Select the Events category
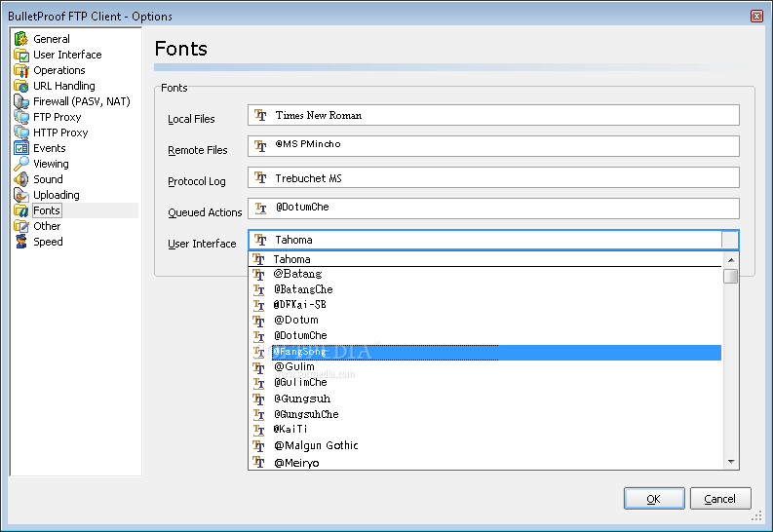The image size is (773, 532). coord(50,148)
